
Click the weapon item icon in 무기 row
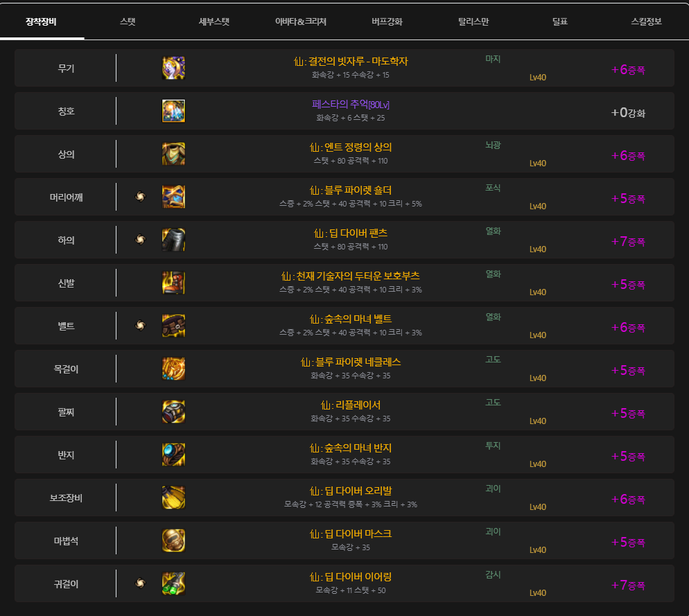point(173,68)
